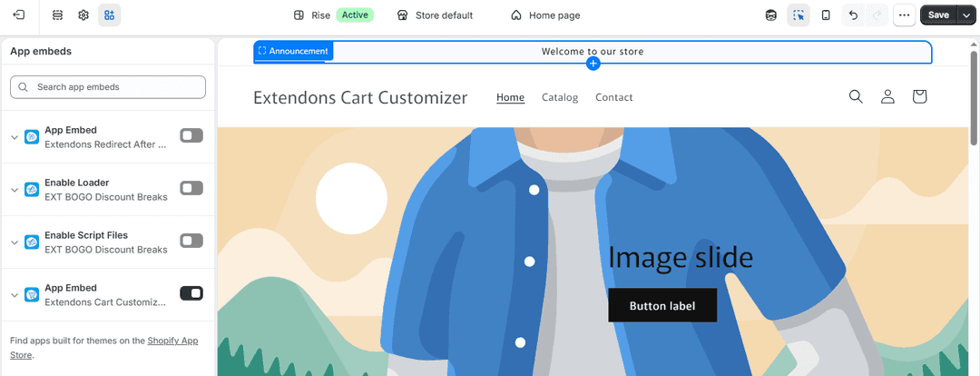This screenshot has width=980, height=376.
Task: Click the Rise theme icon
Action: 299,15
